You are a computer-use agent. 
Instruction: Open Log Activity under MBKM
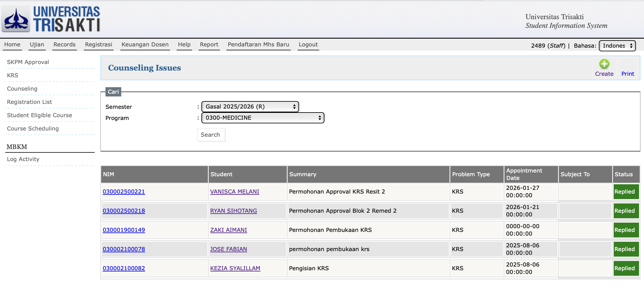[23, 159]
